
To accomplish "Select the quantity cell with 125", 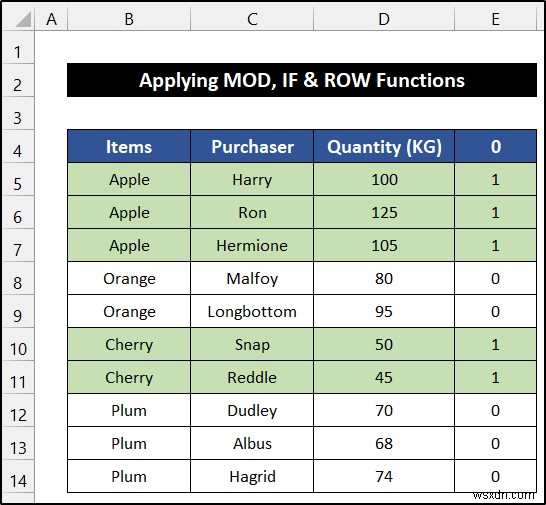I will [x=384, y=212].
